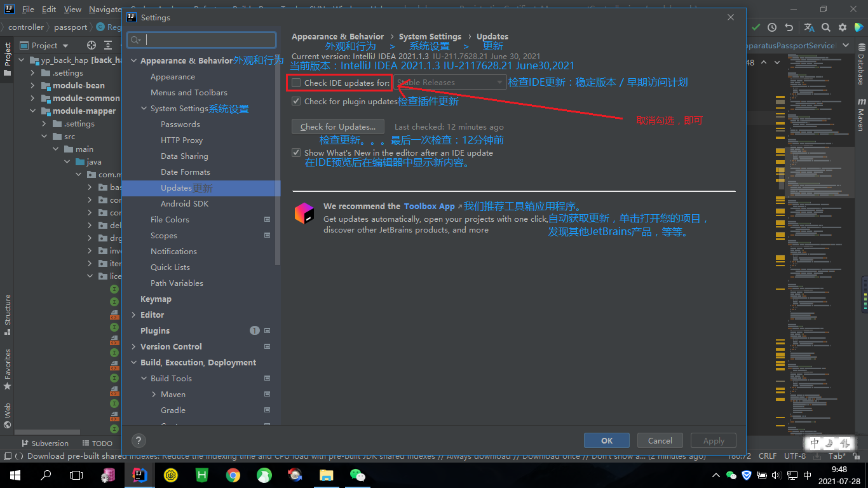Click the locate target icon in Project panel

click(x=92, y=45)
